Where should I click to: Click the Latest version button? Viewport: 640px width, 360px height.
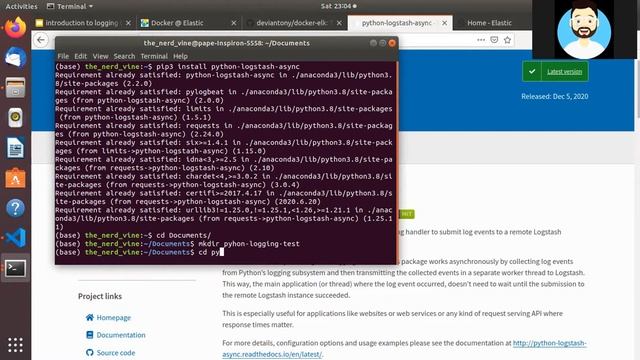[556, 71]
